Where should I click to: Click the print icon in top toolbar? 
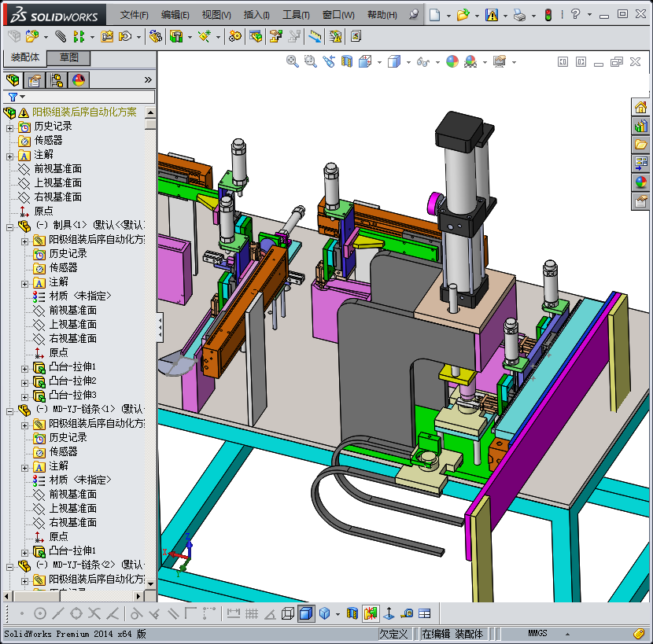[x=519, y=15]
